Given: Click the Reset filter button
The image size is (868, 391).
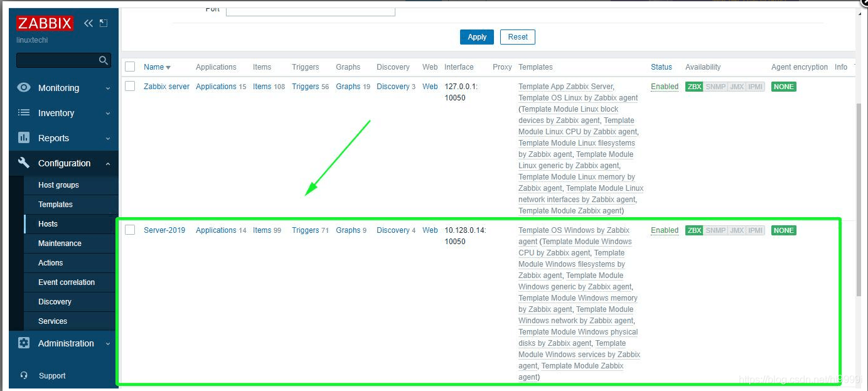Looking at the screenshot, I should click(518, 37).
